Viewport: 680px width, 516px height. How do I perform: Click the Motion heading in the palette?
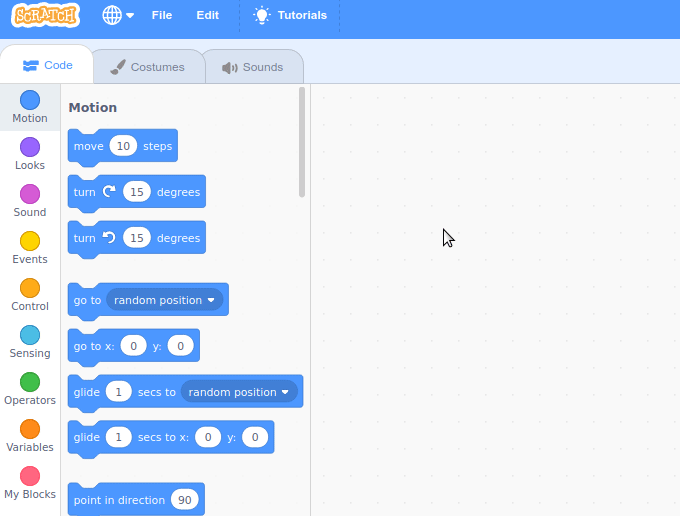[93, 108]
